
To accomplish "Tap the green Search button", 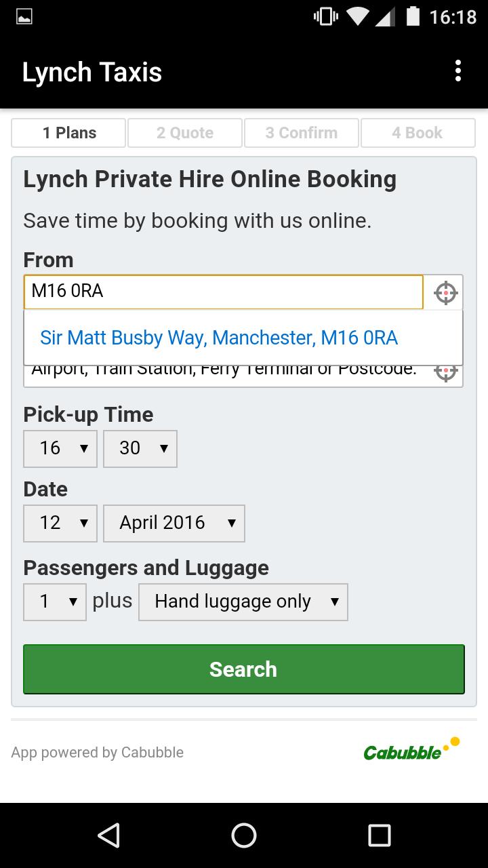I will 244,669.
